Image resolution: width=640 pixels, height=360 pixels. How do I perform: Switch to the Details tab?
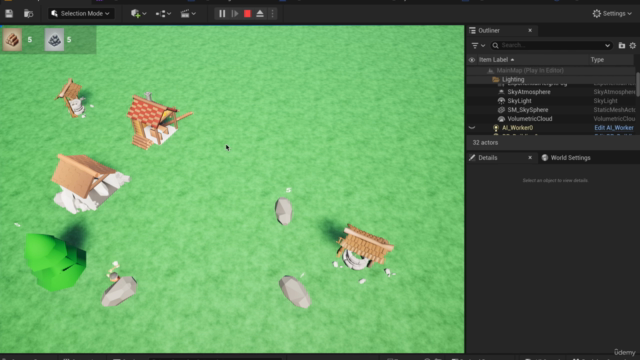click(488, 158)
